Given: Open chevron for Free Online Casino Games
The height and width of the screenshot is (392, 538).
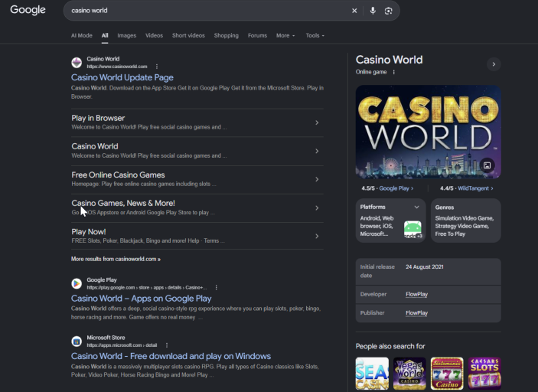Looking at the screenshot, I should [x=317, y=179].
